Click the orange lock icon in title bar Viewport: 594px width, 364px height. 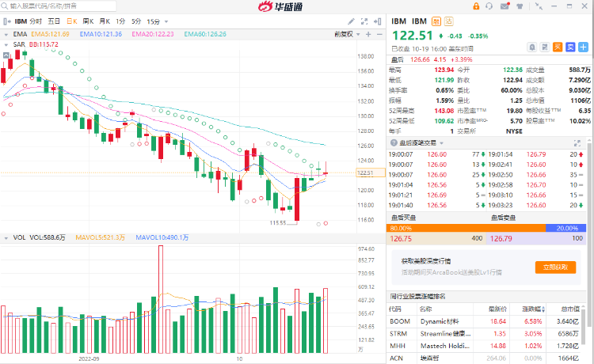pos(476,6)
